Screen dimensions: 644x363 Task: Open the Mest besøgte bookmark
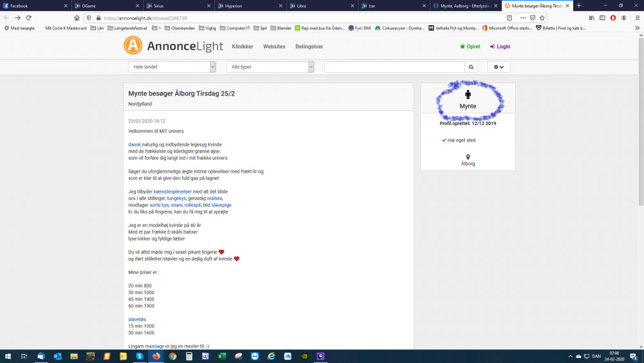coord(19,28)
